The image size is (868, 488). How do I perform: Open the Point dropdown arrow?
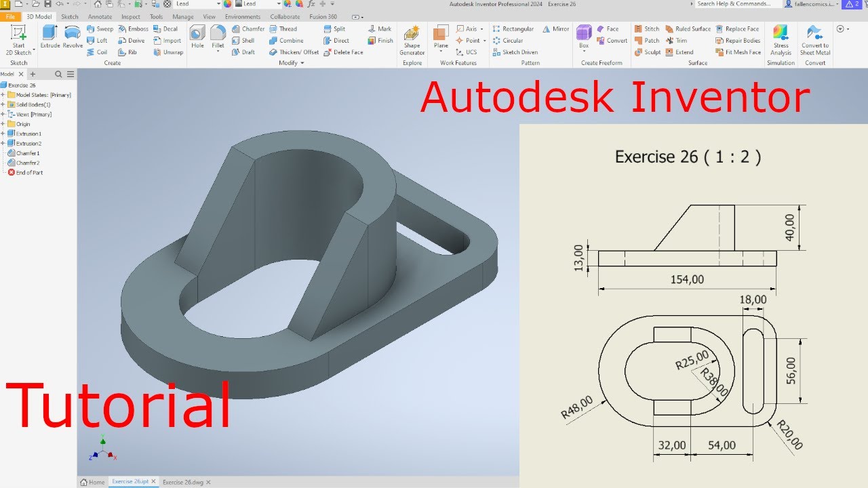tap(485, 41)
